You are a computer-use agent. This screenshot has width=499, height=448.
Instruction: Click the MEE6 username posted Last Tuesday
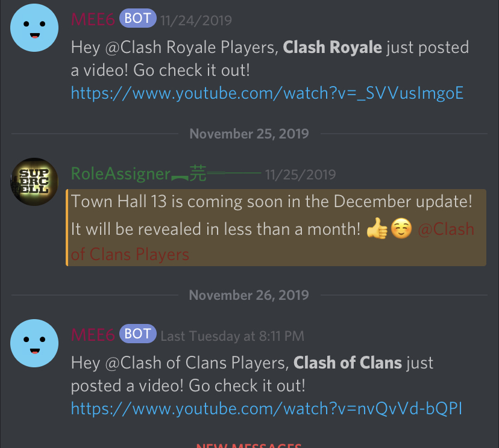tap(93, 335)
